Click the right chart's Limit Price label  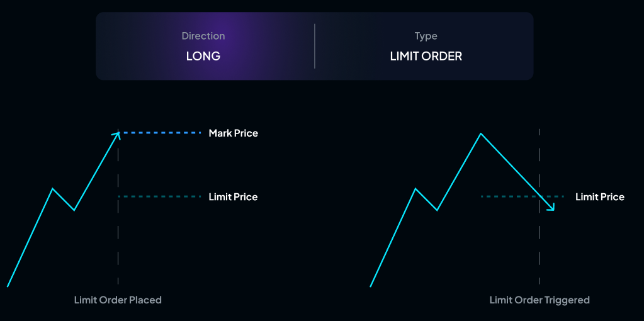point(600,197)
